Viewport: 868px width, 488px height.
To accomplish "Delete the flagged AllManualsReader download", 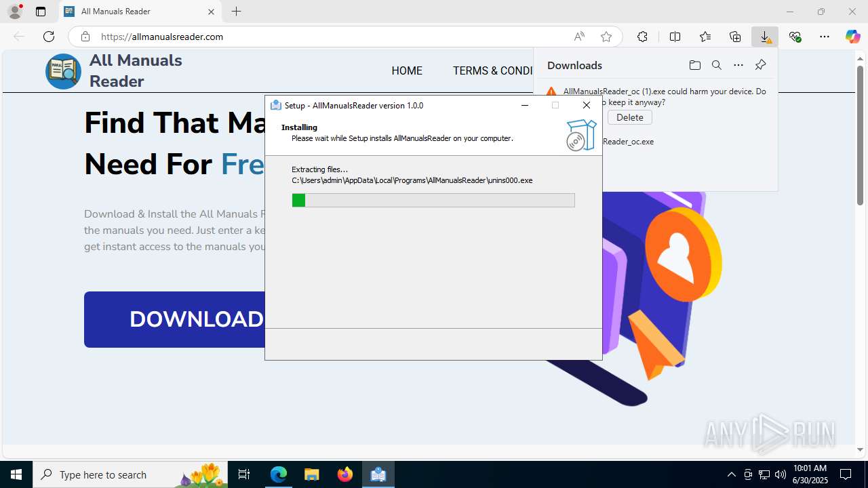I will [630, 117].
